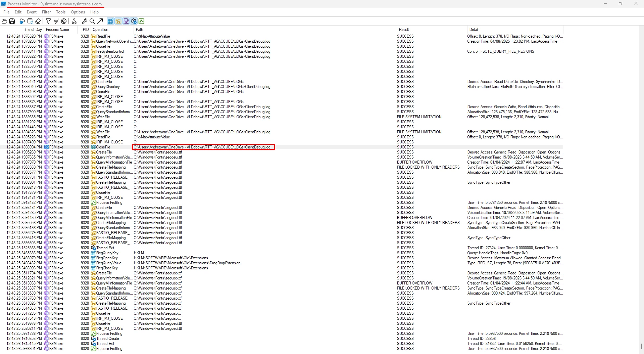Click the SyncType: SyncTypeOther detail at 12:48:24.1908901
The height and width of the screenshot is (354, 644).
click(x=489, y=182)
